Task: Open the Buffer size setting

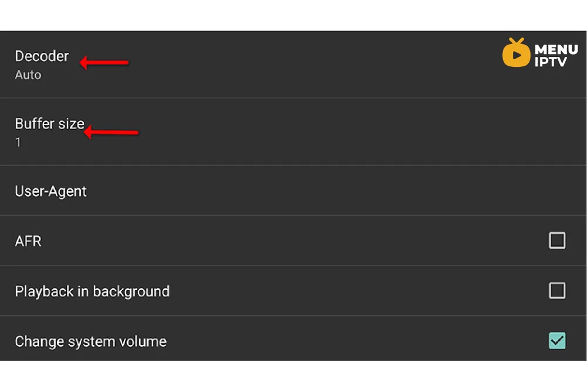Action: coord(293,132)
